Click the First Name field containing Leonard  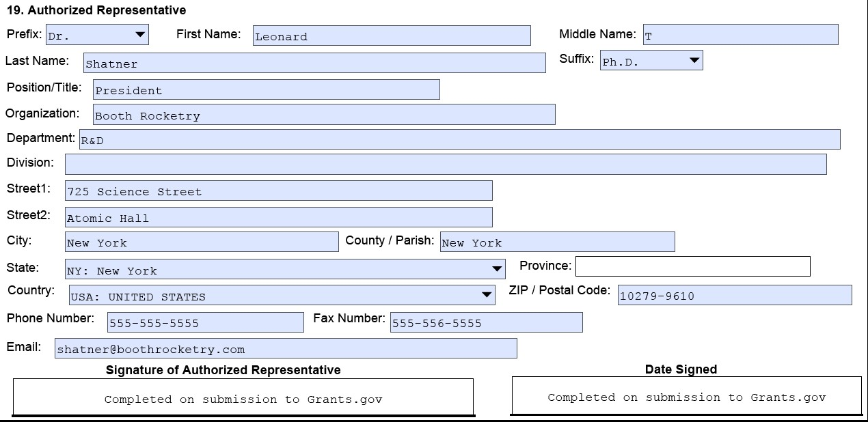coord(392,36)
